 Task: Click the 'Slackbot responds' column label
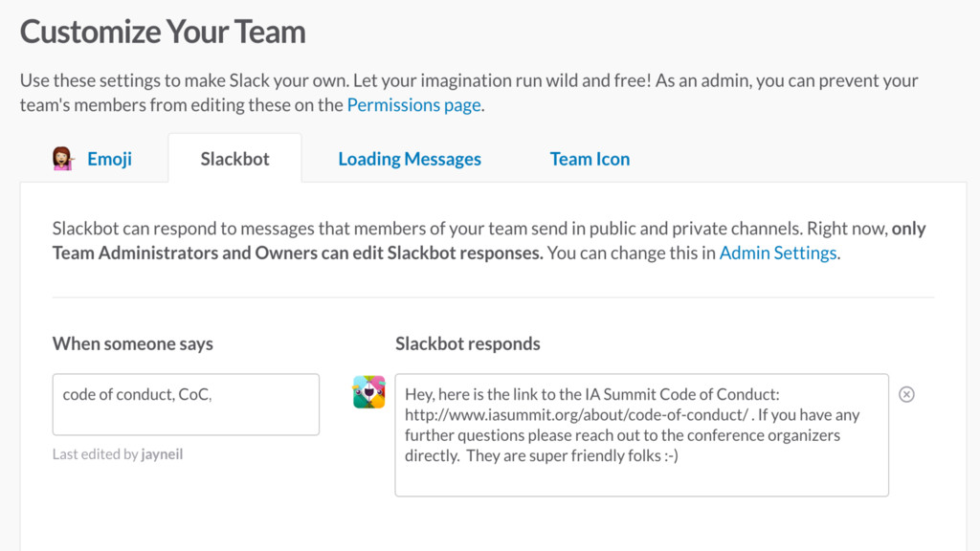(x=467, y=343)
